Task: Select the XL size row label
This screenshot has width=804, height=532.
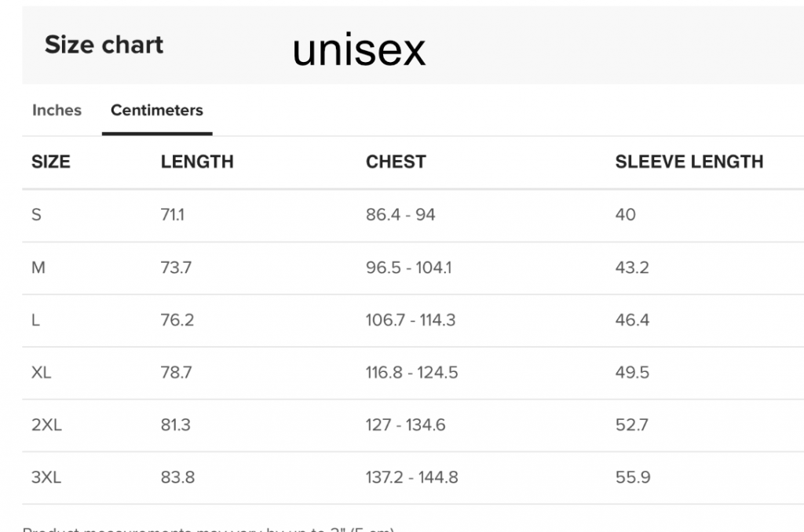Action: [42, 373]
